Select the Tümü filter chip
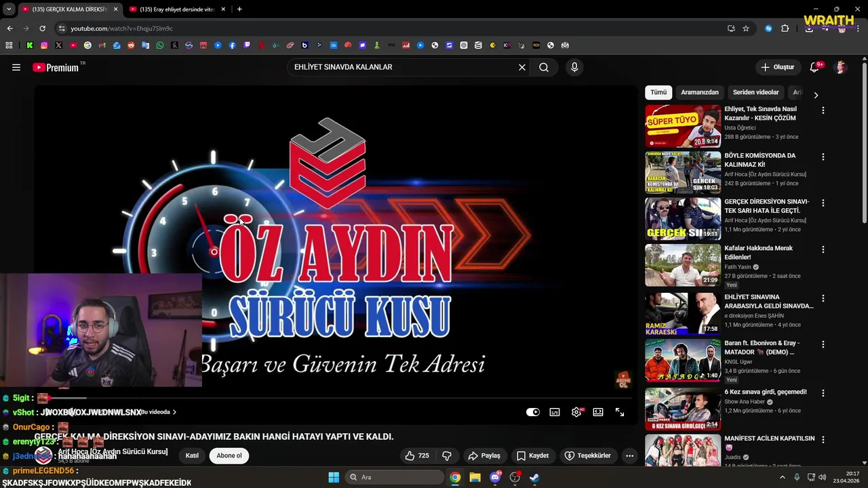Screen dimensions: 868x488 coord(658,92)
